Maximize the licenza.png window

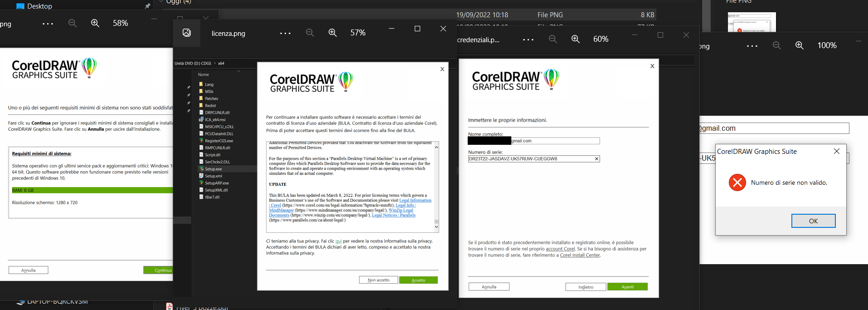click(x=417, y=29)
